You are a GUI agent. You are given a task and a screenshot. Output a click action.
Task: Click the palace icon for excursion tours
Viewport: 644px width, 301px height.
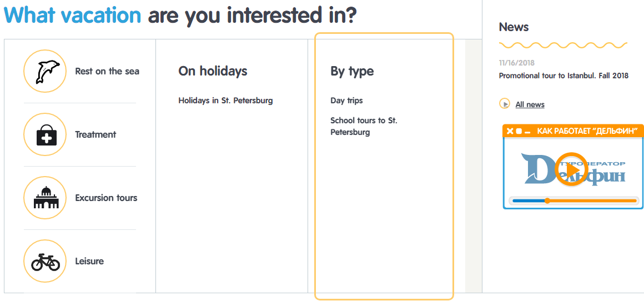pos(45,198)
